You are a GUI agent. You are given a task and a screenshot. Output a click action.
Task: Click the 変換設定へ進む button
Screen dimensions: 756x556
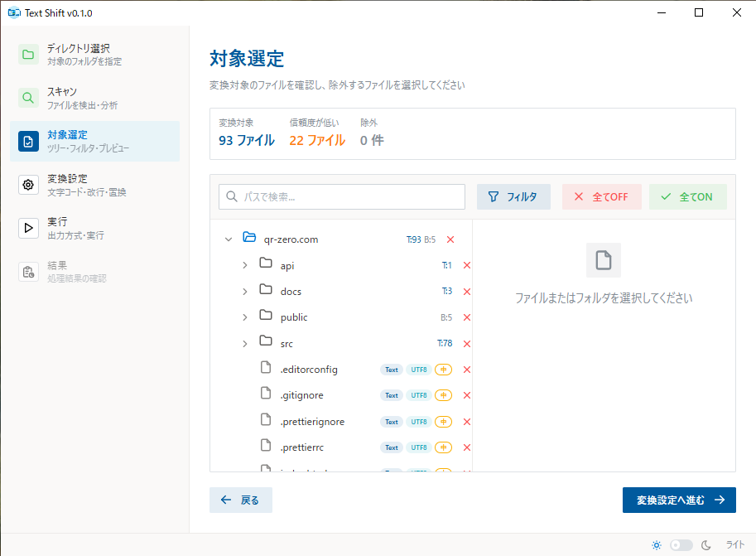(x=679, y=500)
